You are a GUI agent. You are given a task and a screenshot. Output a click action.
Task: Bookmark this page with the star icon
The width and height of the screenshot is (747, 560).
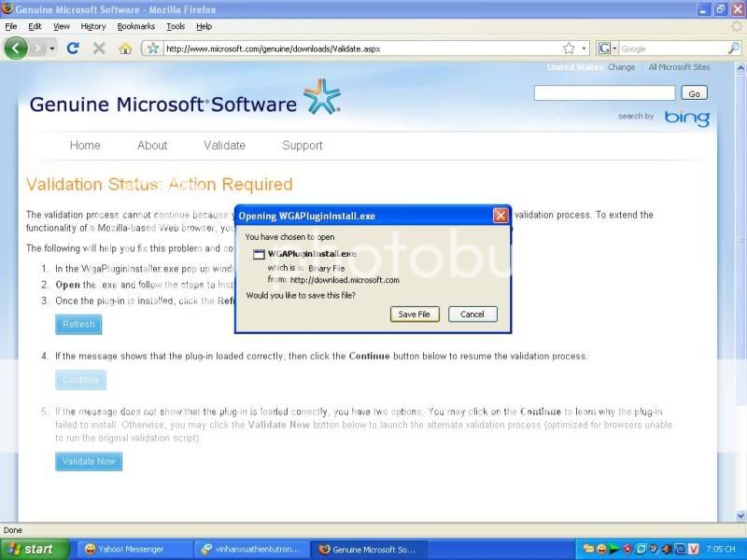point(569,49)
